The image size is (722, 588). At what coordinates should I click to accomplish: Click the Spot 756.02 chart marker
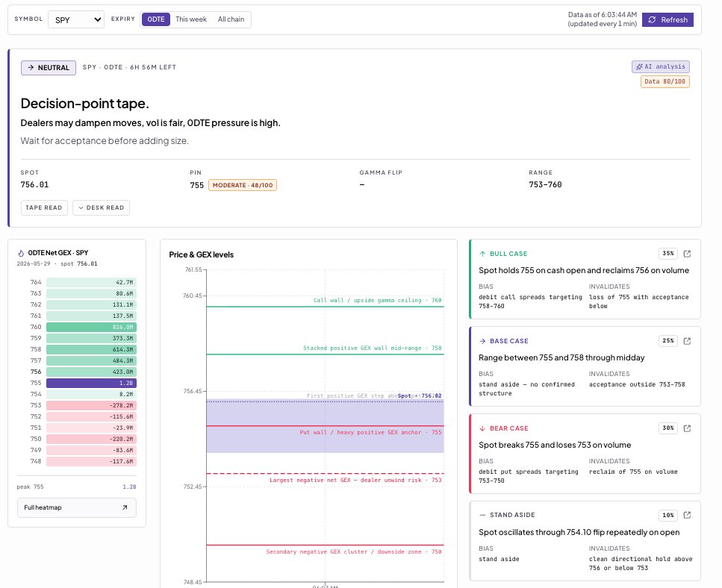click(x=420, y=395)
